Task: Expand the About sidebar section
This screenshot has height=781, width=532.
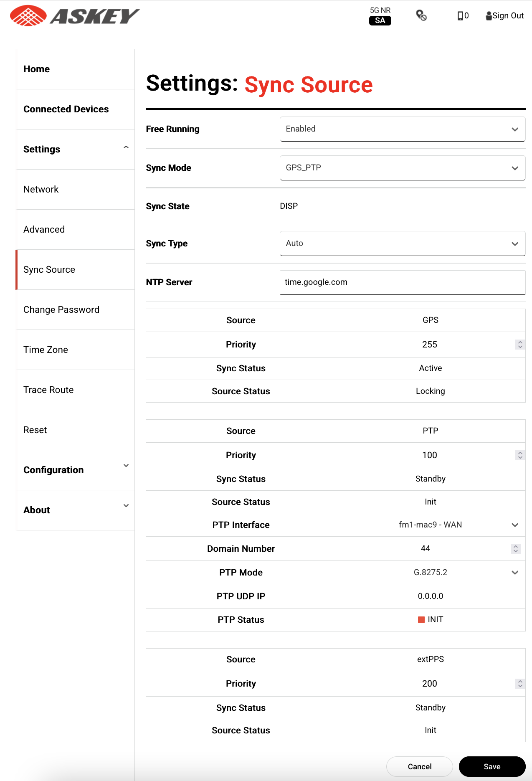Action: [126, 506]
